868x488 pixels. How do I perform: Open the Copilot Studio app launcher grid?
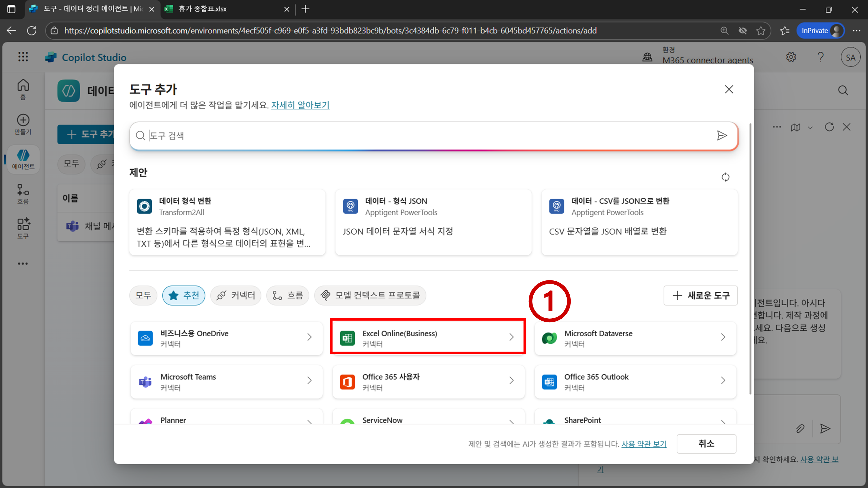coord(23,57)
